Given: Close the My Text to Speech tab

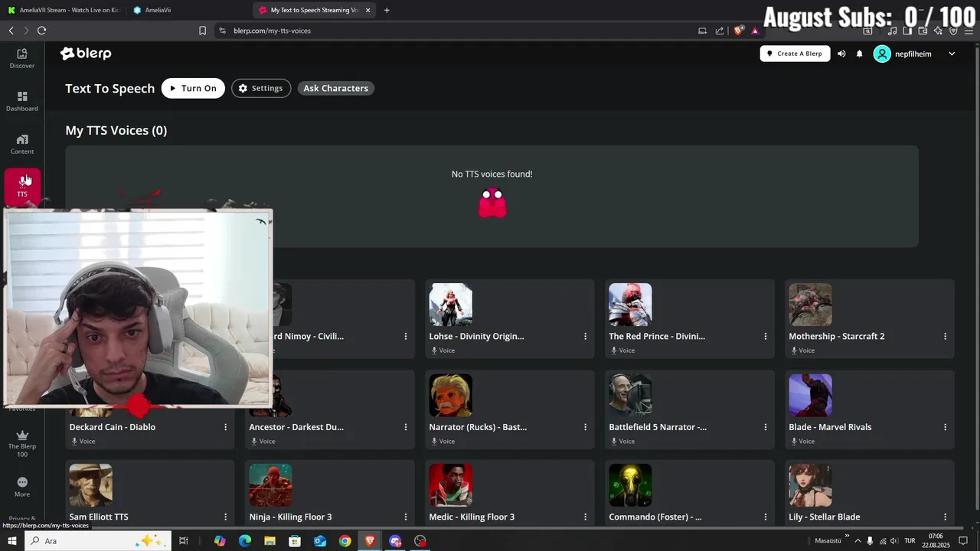Looking at the screenshot, I should tap(367, 10).
